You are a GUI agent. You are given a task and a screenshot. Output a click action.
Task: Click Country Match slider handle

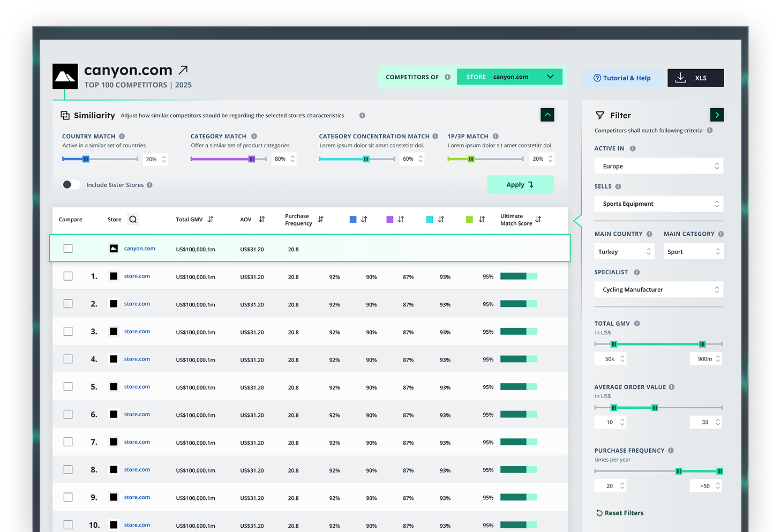[x=86, y=159]
